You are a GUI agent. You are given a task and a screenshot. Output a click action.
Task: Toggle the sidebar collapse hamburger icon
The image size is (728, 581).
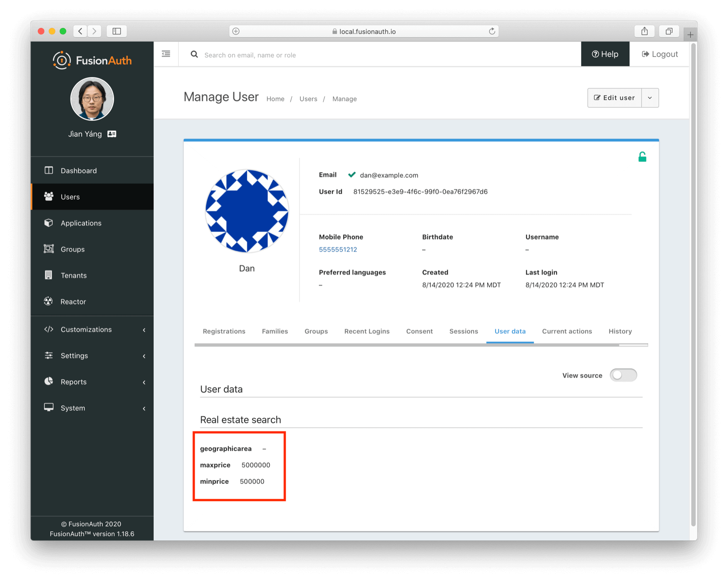coord(166,54)
